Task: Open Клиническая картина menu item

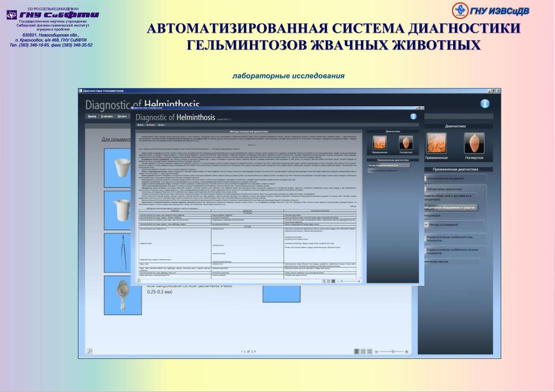Action: 436,262
